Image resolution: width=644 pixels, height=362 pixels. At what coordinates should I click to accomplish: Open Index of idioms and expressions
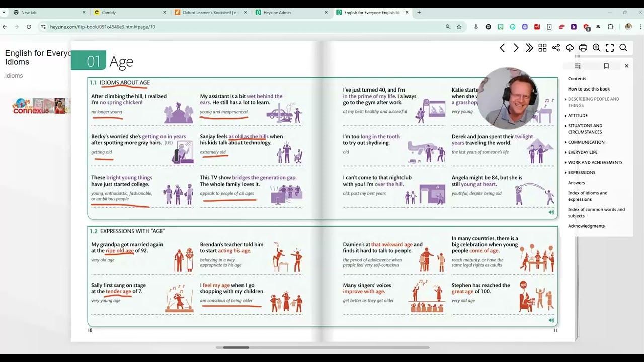pyautogui.click(x=588, y=196)
